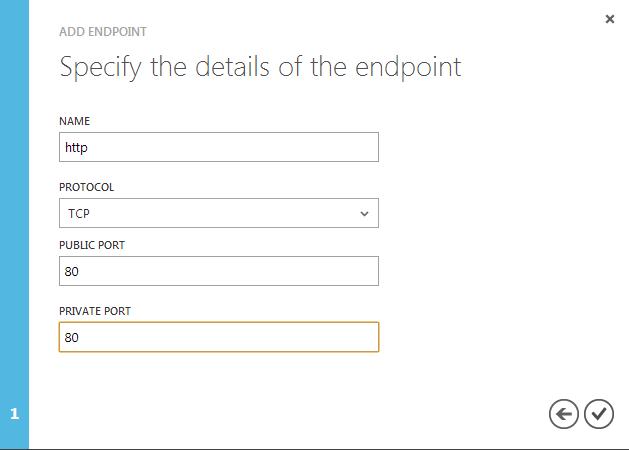Screen dimensions: 629x450
Task: Click the 80 value in Private Port
Action: 72,338
